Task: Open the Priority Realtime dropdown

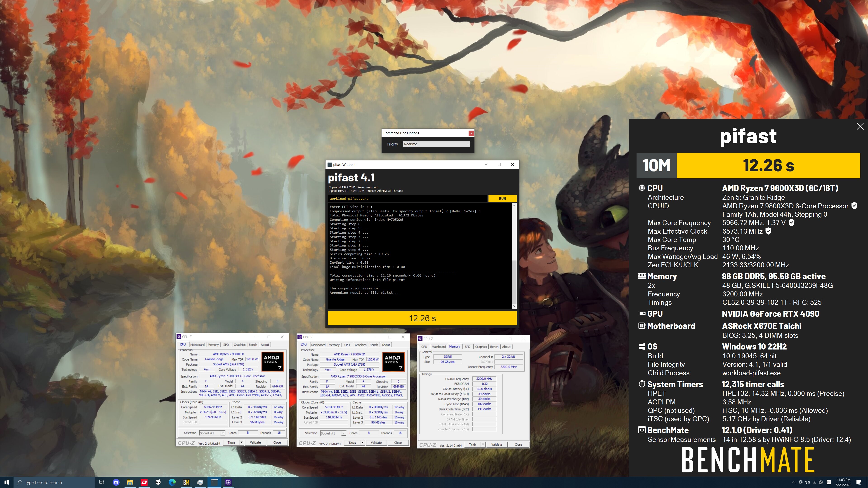Action: (x=436, y=144)
